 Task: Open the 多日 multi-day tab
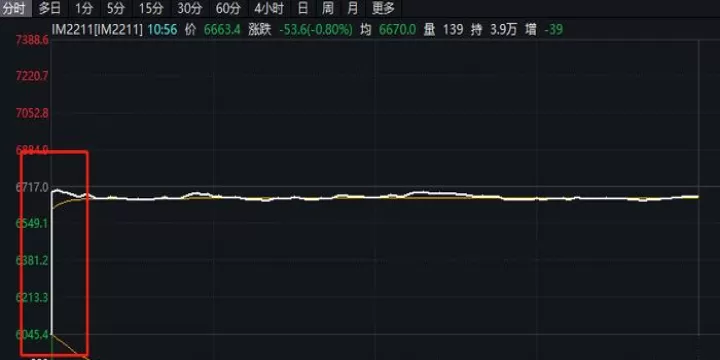click(x=50, y=8)
